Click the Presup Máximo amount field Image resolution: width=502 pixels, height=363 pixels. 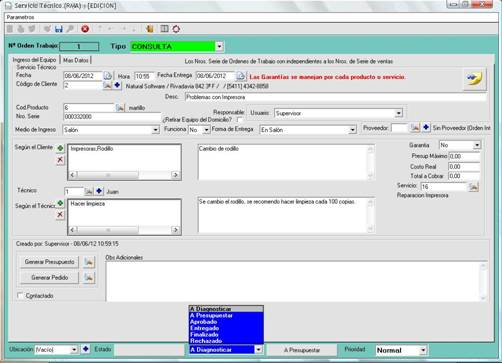pos(464,156)
